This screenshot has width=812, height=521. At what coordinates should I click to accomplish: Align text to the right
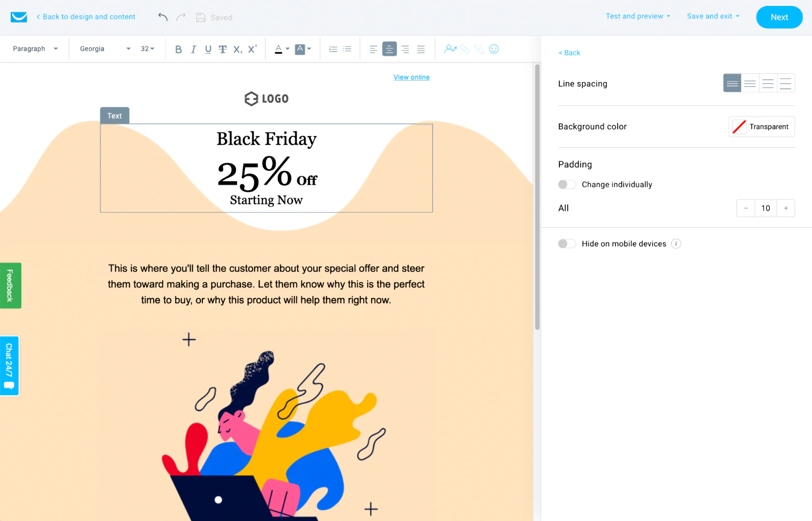[405, 49]
